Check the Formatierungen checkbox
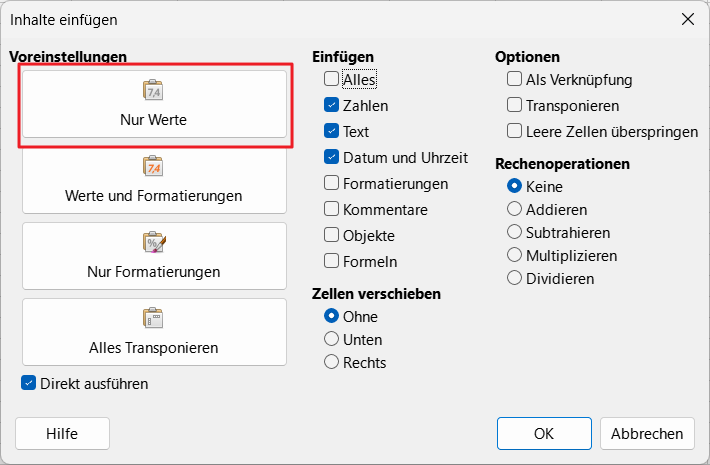The image size is (710, 465). tap(331, 183)
